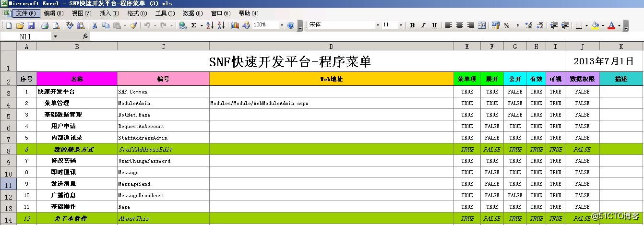
Task: Click the Undo arrow icon
Action: 147,25
